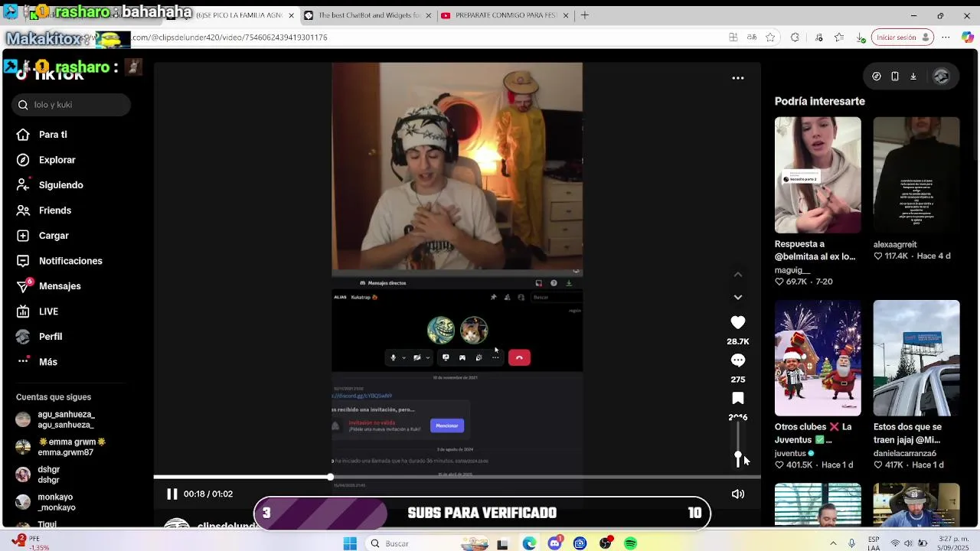
Task: Open Spotify from taskbar
Action: [x=630, y=543]
